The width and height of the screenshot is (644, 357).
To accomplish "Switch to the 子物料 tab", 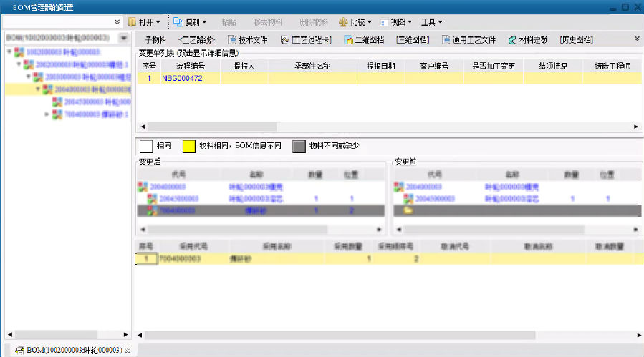I will coord(155,39).
